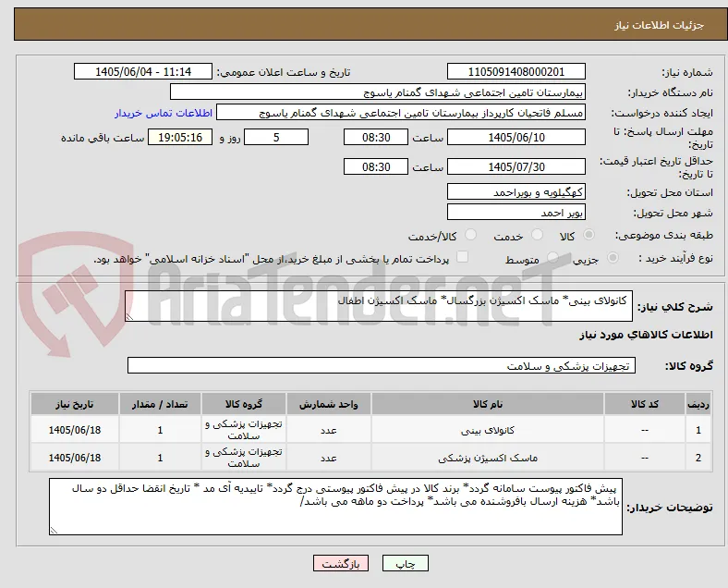Click the چاپ (print) button
This screenshot has width=728, height=588.
click(x=405, y=563)
